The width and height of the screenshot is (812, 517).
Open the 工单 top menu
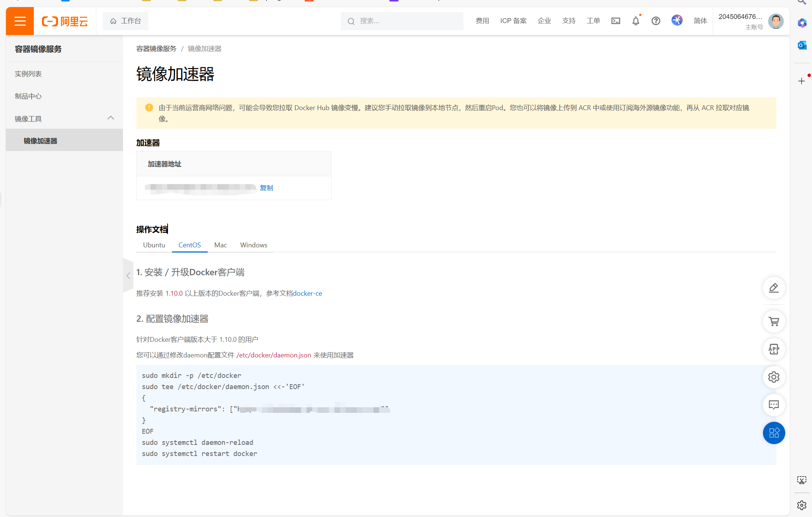(x=593, y=21)
